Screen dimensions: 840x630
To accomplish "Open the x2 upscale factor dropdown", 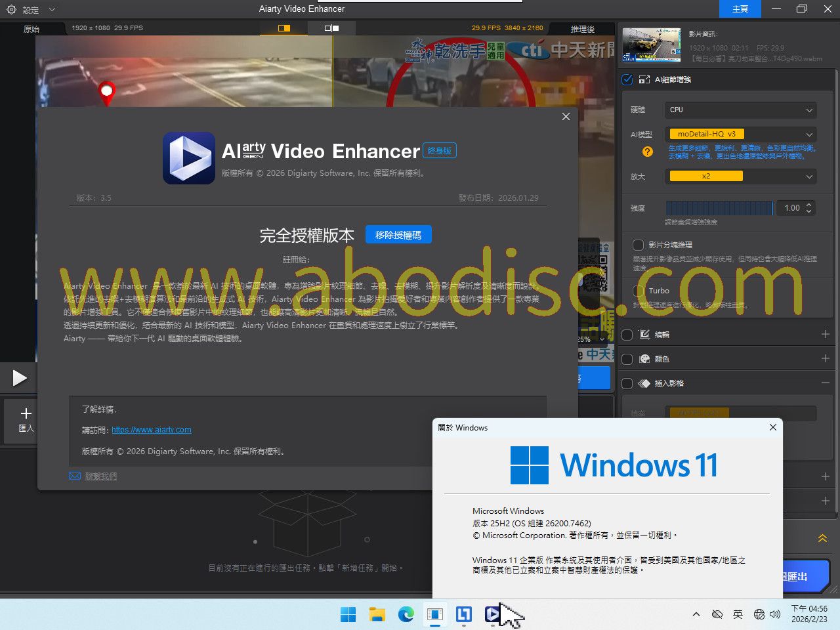I will 740,176.
